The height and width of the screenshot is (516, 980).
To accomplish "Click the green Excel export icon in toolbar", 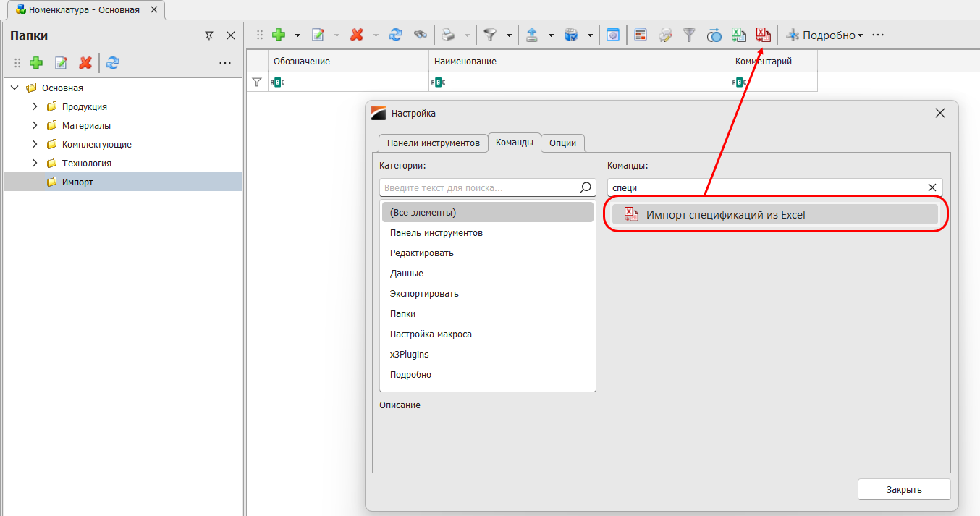I will [738, 35].
